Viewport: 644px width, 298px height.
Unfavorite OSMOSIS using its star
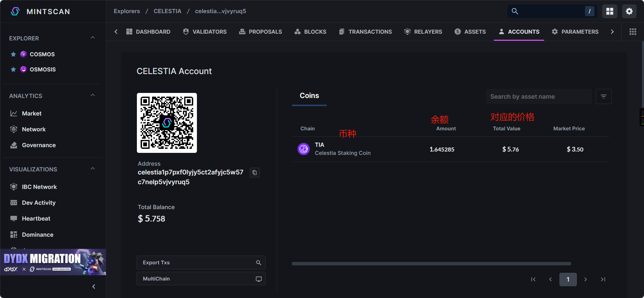[13, 69]
